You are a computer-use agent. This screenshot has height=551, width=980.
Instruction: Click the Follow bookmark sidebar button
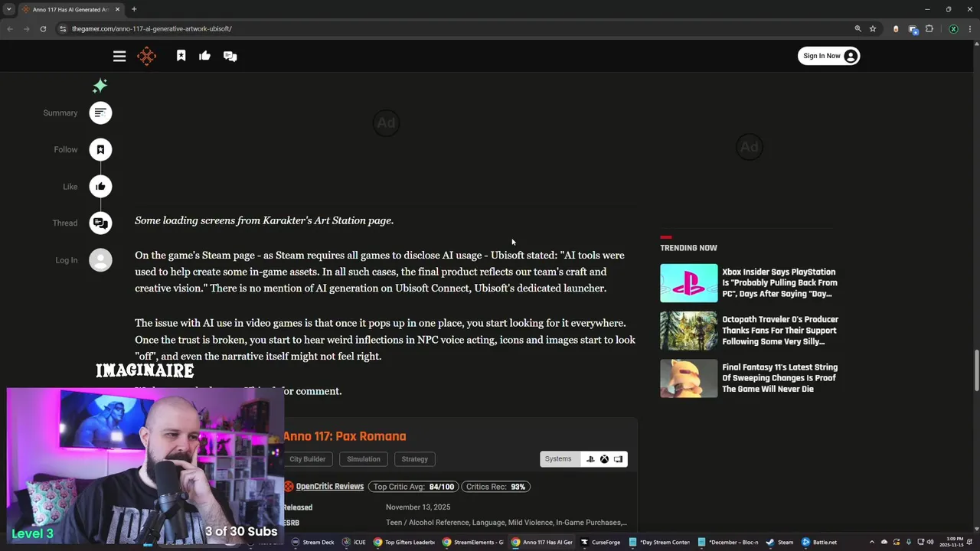[x=100, y=150]
